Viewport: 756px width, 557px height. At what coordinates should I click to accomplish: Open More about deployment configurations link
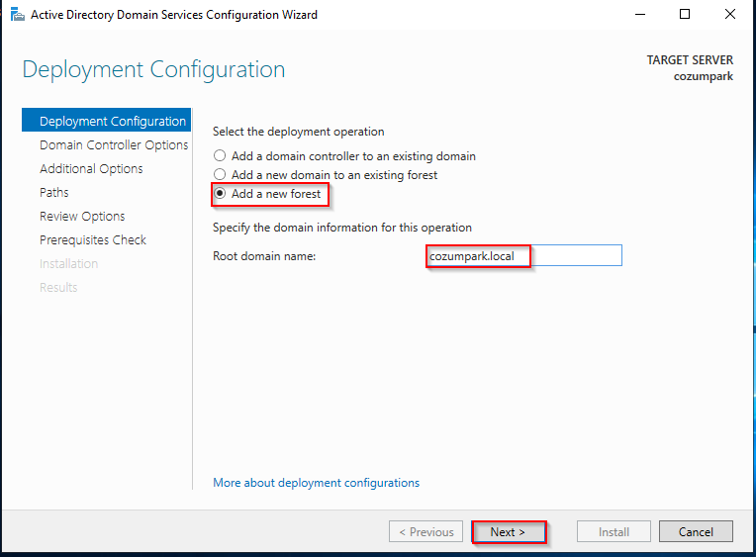click(x=317, y=483)
